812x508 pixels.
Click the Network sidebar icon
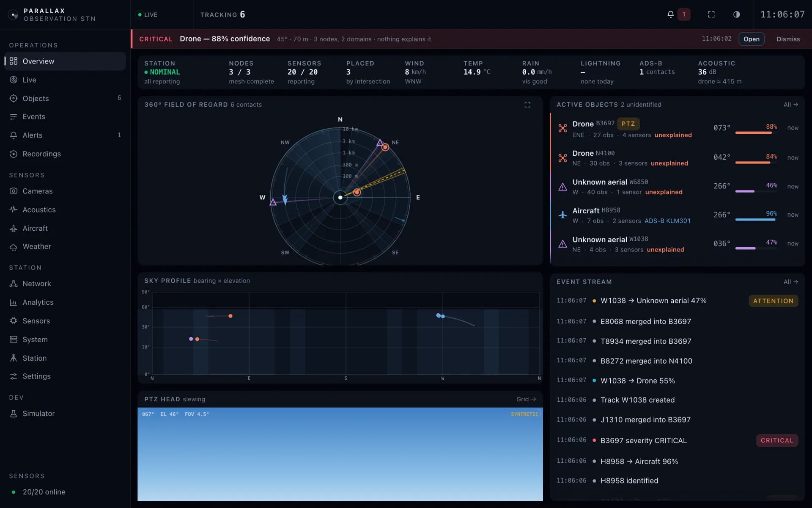[x=14, y=284]
